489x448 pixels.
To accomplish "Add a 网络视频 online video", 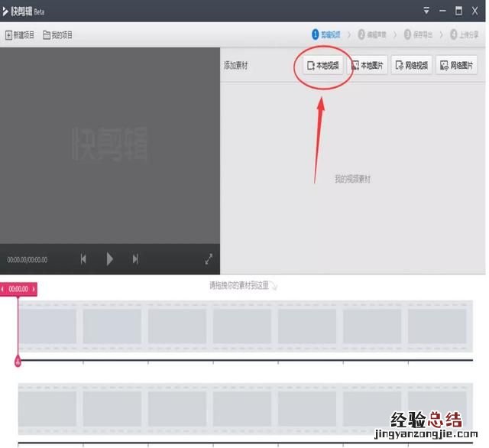I will [412, 65].
